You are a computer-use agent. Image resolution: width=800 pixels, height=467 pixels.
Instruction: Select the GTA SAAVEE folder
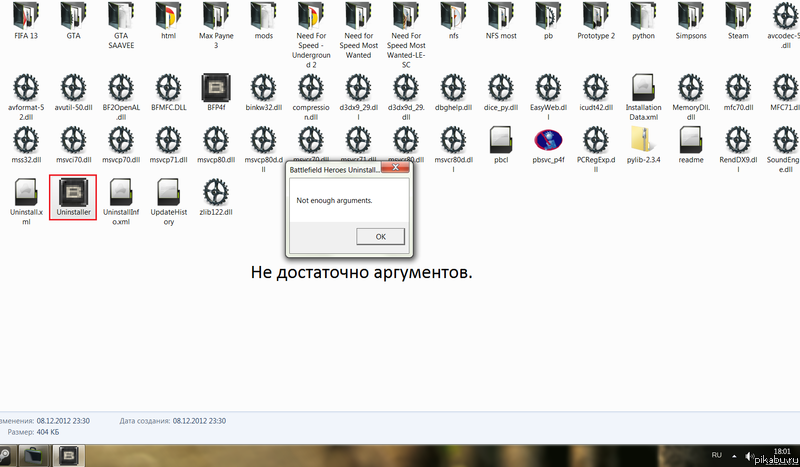(121, 24)
